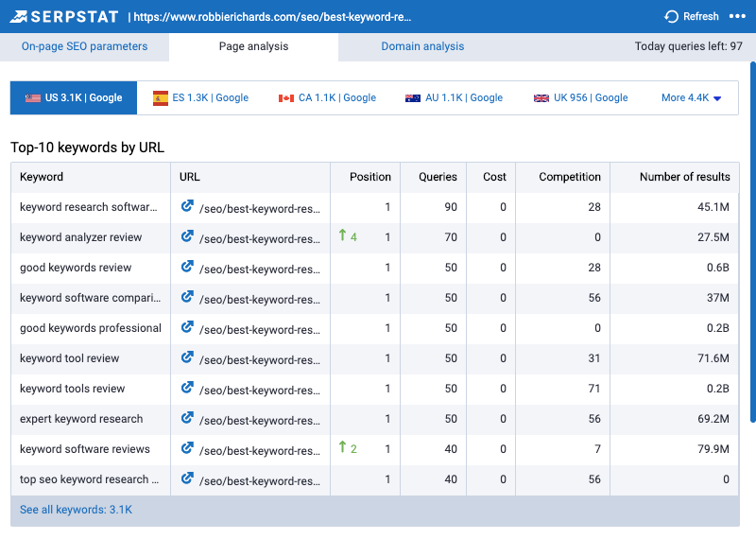Expand the More 4.4K regions dropdown
This screenshot has height=539, width=756.
click(x=692, y=97)
